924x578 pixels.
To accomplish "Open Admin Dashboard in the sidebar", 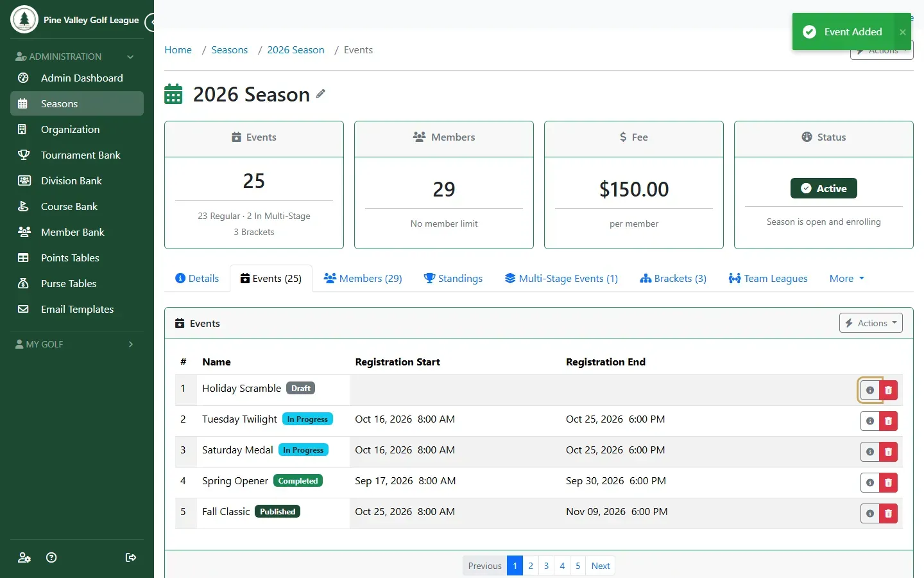I will tap(77, 78).
